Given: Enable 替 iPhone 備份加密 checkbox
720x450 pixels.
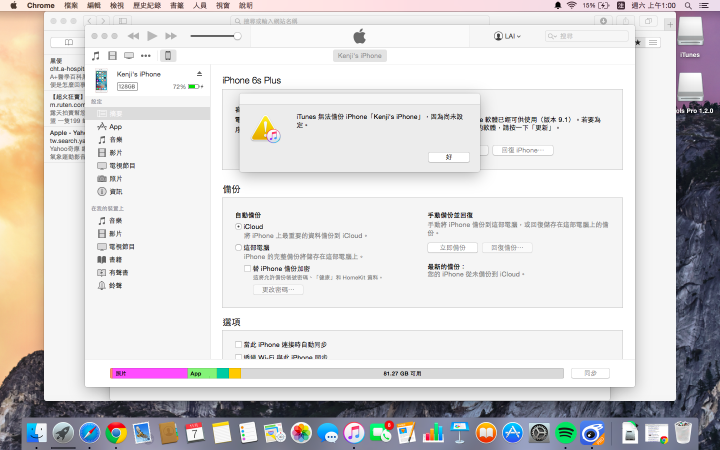Looking at the screenshot, I should click(247, 268).
